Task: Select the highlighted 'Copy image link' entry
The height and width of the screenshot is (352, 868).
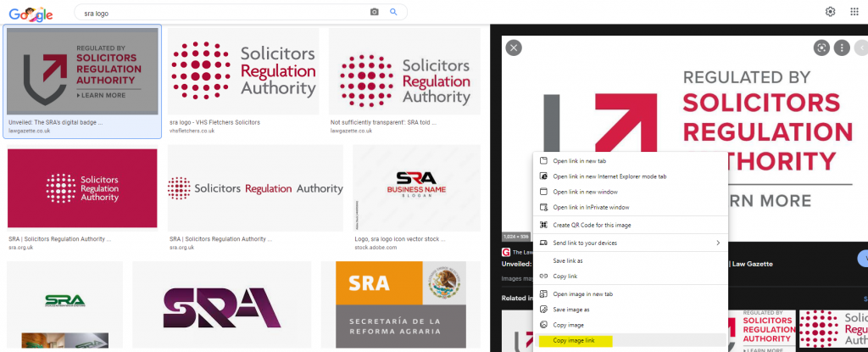Action: [630, 340]
